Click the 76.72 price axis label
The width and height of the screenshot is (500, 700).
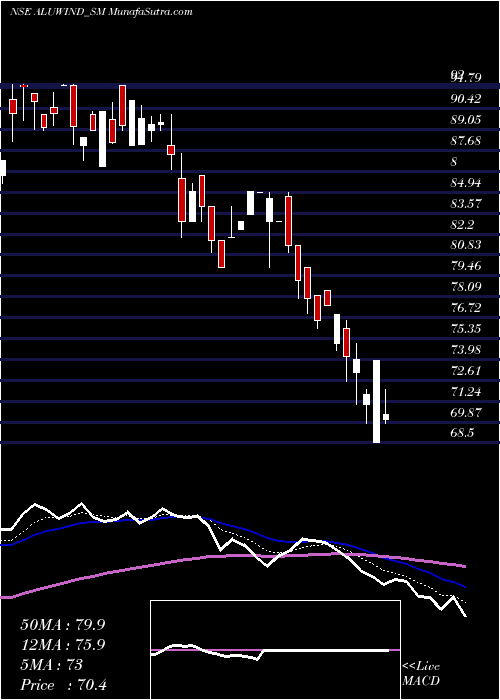(466, 308)
